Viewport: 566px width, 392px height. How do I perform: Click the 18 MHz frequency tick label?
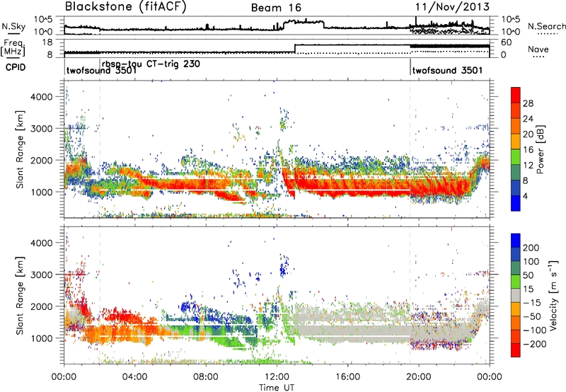tap(47, 42)
